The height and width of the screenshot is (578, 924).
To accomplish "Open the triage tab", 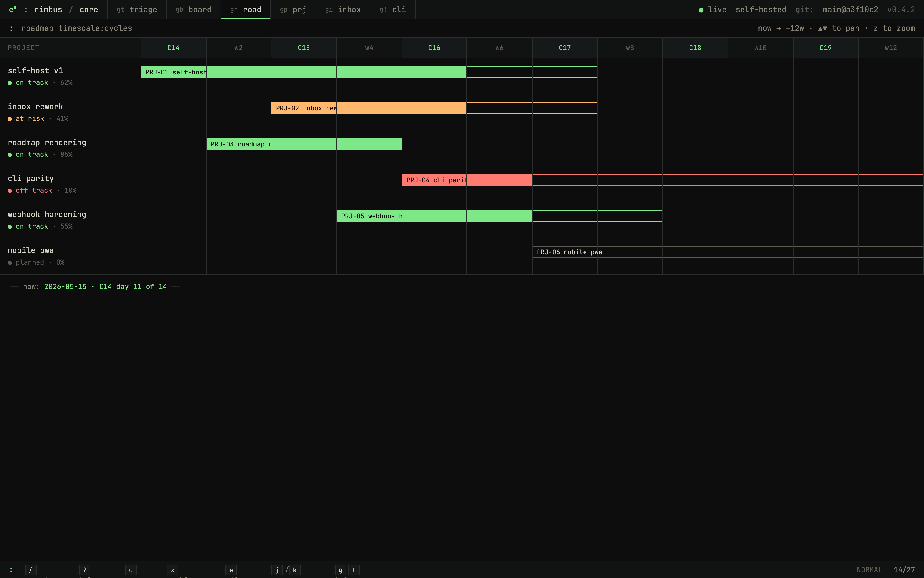I will (137, 10).
